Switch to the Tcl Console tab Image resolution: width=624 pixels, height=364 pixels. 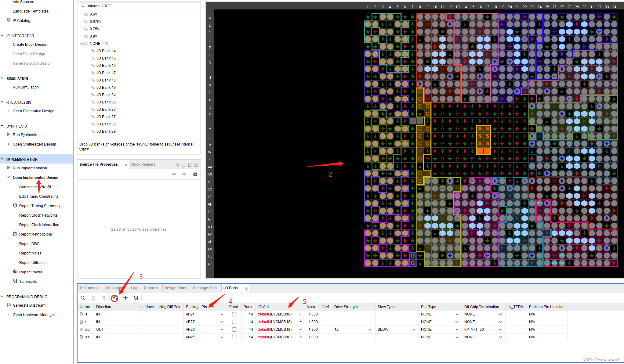click(x=89, y=288)
